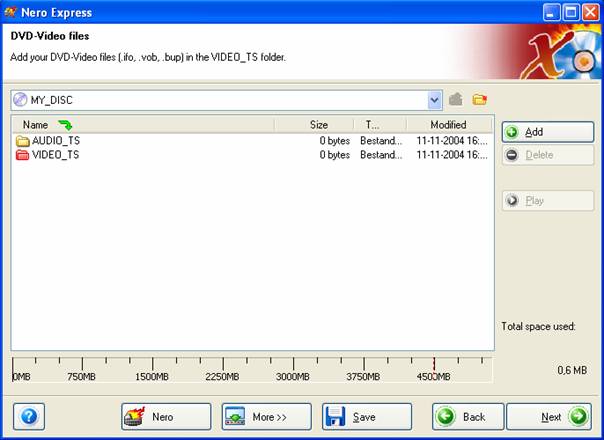Sort files by Name column
Viewport: 604px width, 440px height.
tap(35, 125)
